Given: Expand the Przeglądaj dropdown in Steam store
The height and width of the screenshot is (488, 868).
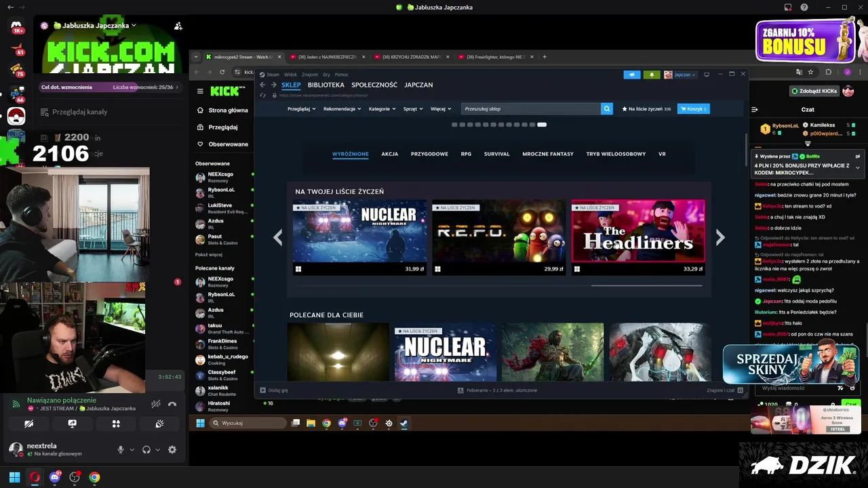Looking at the screenshot, I should pos(301,108).
